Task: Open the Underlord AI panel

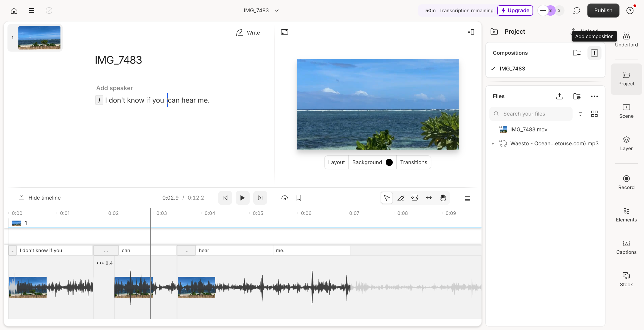Action: [x=626, y=39]
